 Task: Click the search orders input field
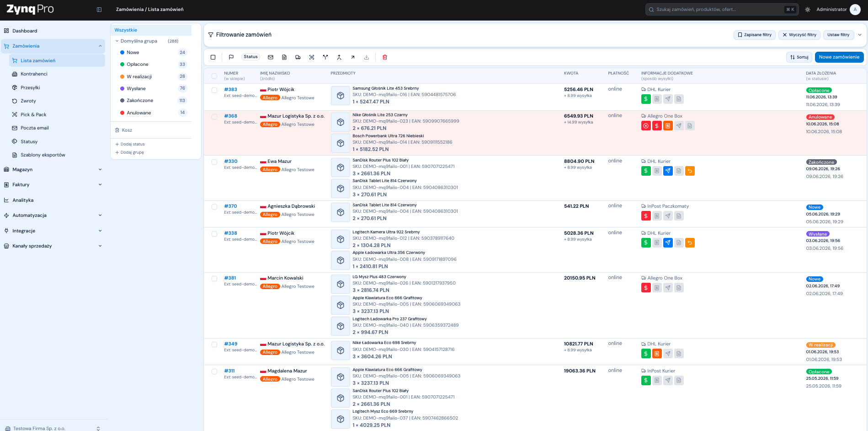[722, 10]
